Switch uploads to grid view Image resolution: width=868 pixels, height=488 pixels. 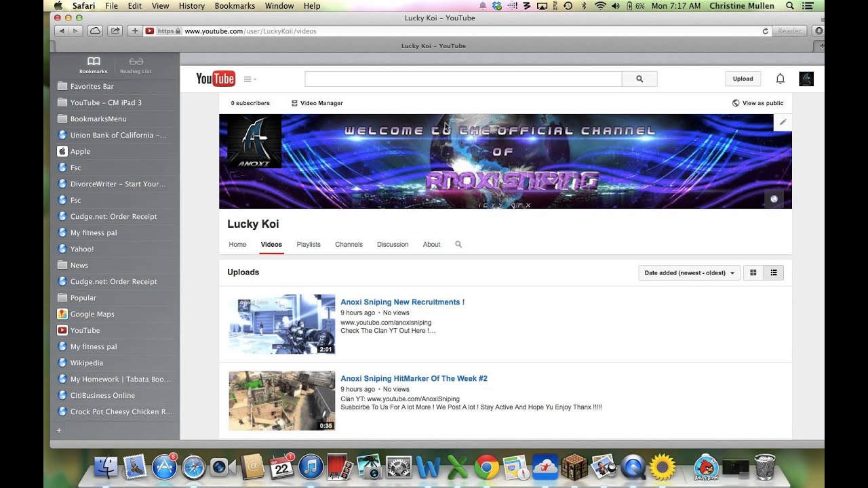point(753,272)
